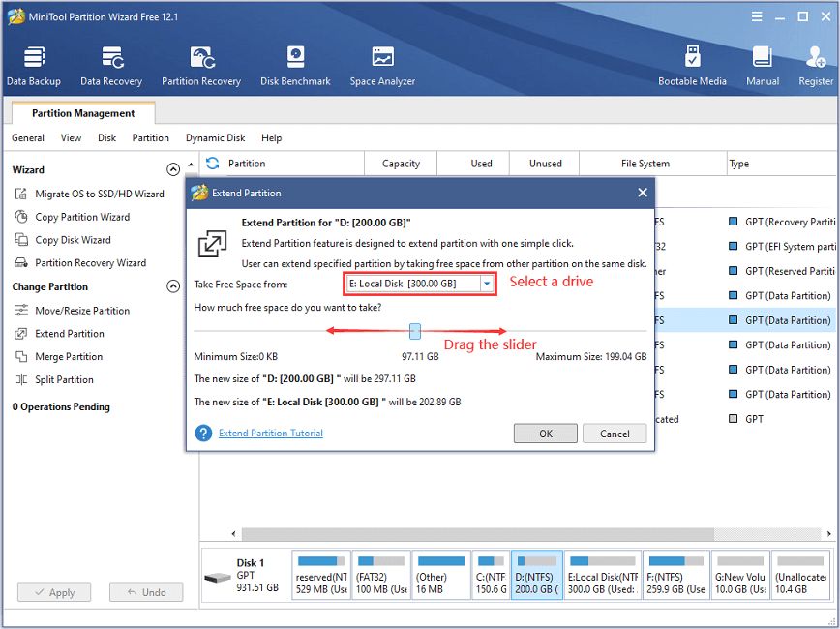Open the Manual

(763, 67)
